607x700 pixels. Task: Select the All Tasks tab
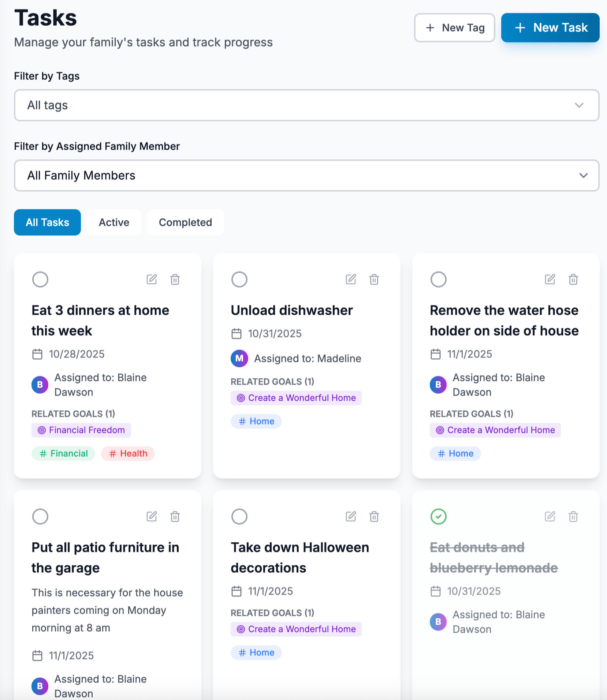47,222
